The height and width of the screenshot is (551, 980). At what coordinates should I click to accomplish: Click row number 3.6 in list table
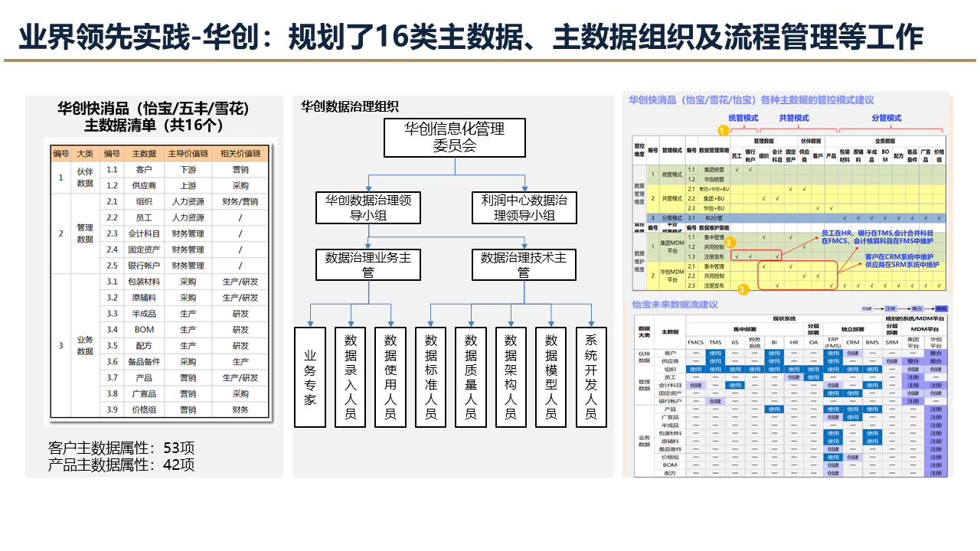112,362
